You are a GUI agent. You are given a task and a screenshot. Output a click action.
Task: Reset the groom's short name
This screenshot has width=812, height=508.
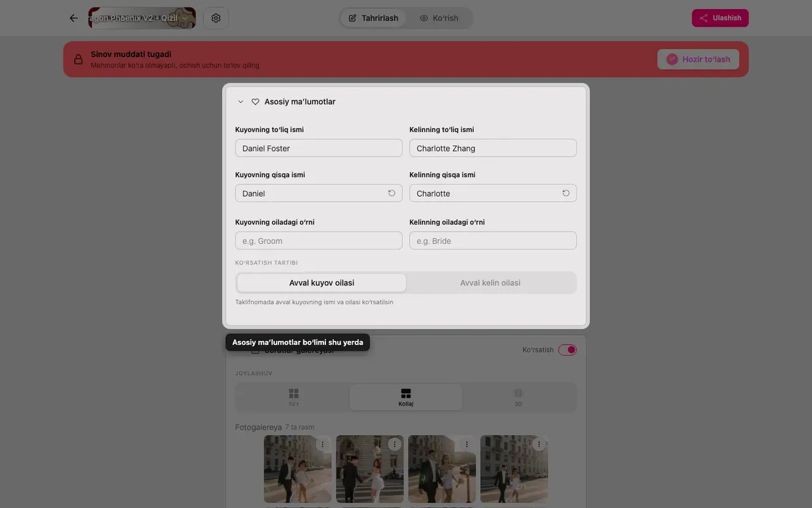click(391, 193)
